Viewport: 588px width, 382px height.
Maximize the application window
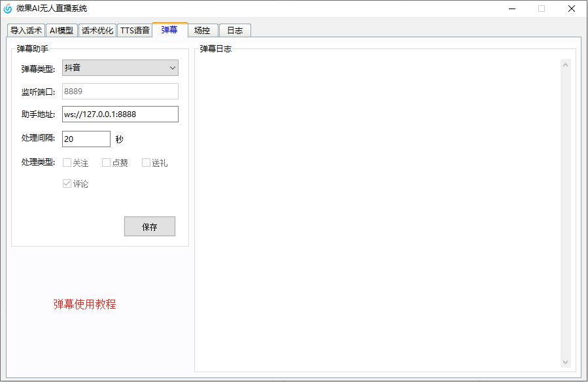pyautogui.click(x=542, y=9)
